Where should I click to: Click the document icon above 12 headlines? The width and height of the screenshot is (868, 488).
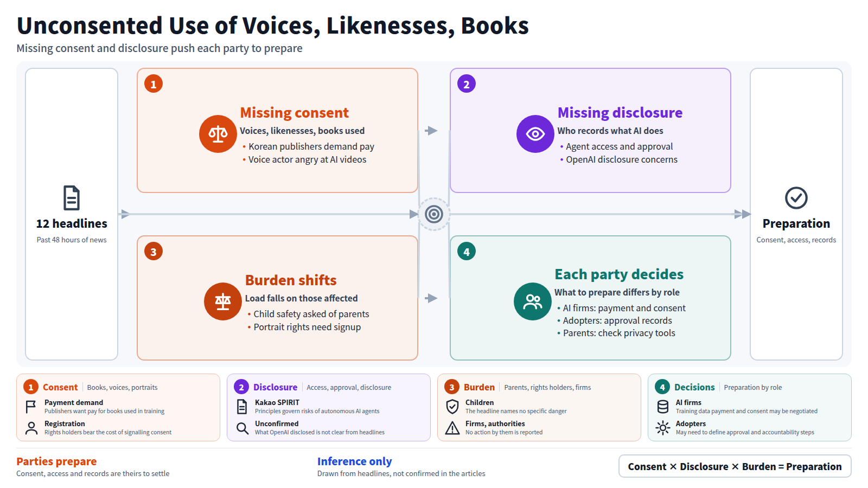pyautogui.click(x=72, y=198)
